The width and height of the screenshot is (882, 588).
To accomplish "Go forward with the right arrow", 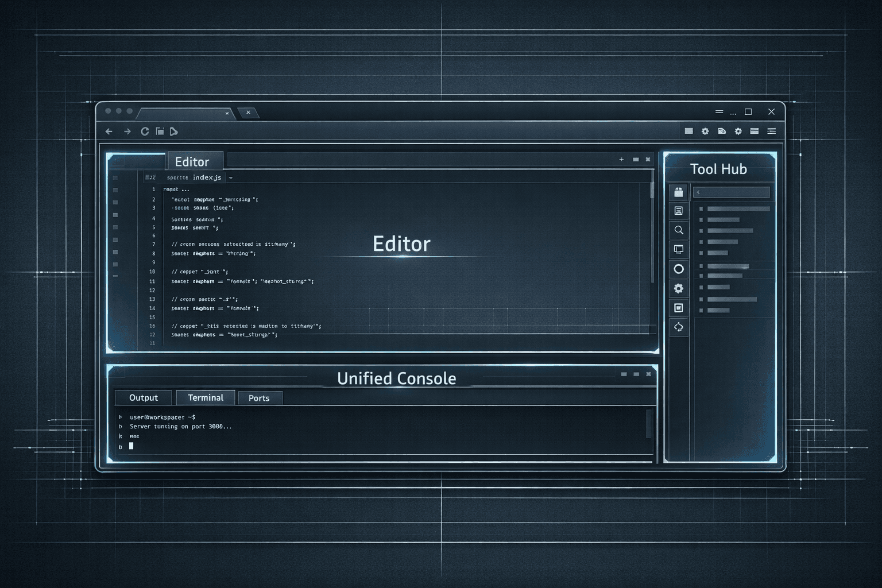I will point(127,131).
